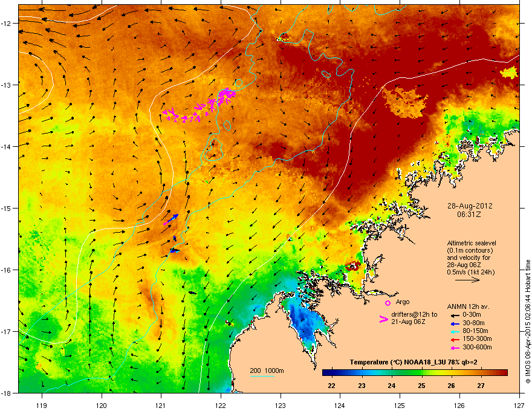
Task: Click the 'Argo' legend label
Action: pyautogui.click(x=403, y=302)
